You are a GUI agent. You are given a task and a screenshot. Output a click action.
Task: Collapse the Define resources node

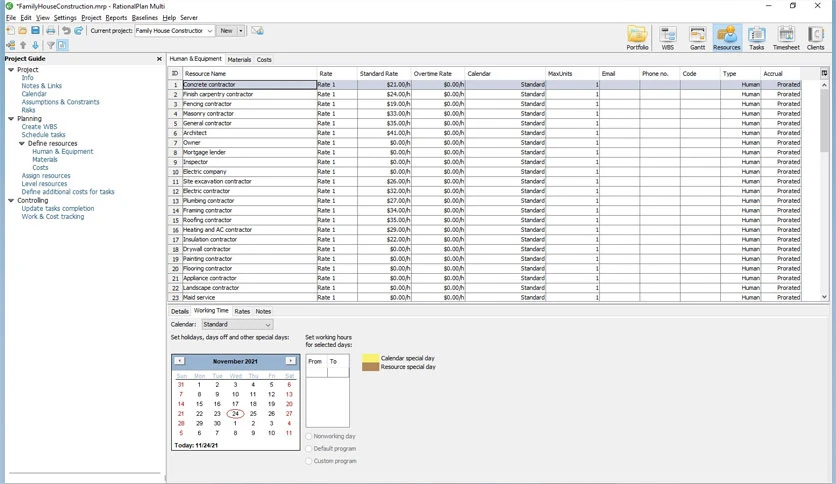point(22,143)
